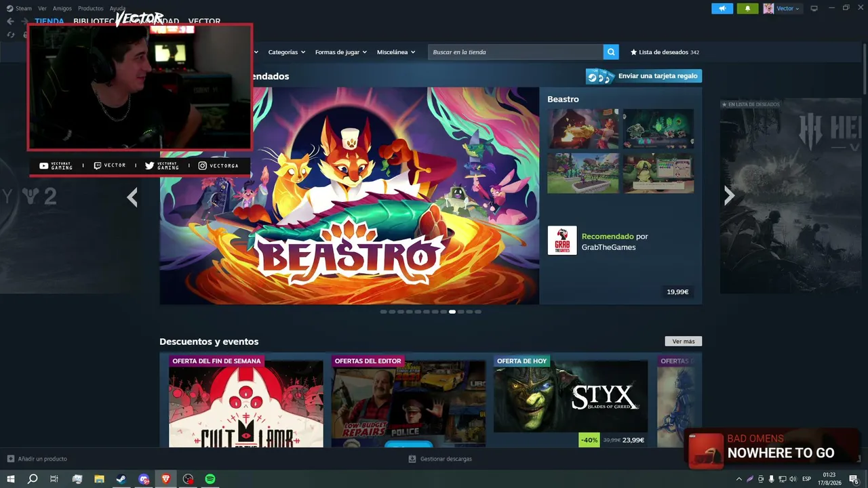Click the ESP language indicator in taskbar
Screen dimensions: 868x488
(x=807, y=479)
